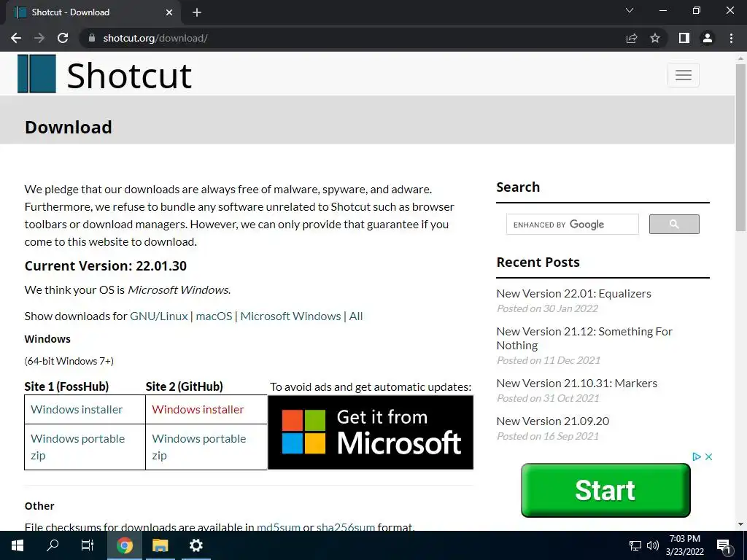Screen dimensions: 747x560
Task: Open post New Version 21.09.20
Action: 553,421
